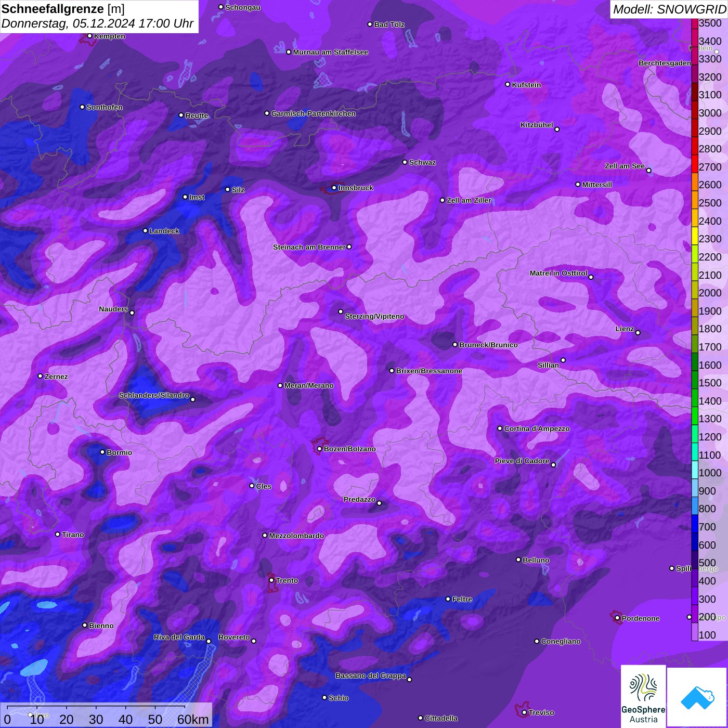Select the 700 m blue legend color
This screenshot has width=728, height=728.
(694, 524)
